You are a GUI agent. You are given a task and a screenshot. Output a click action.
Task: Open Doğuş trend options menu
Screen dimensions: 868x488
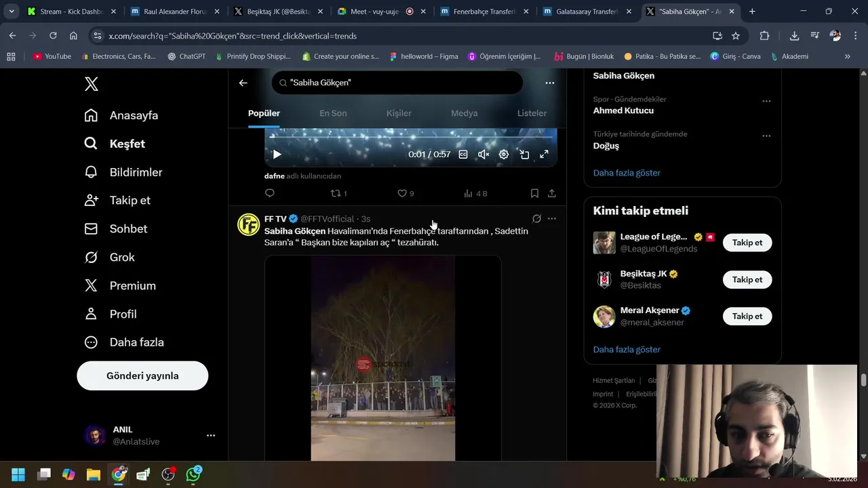(766, 136)
